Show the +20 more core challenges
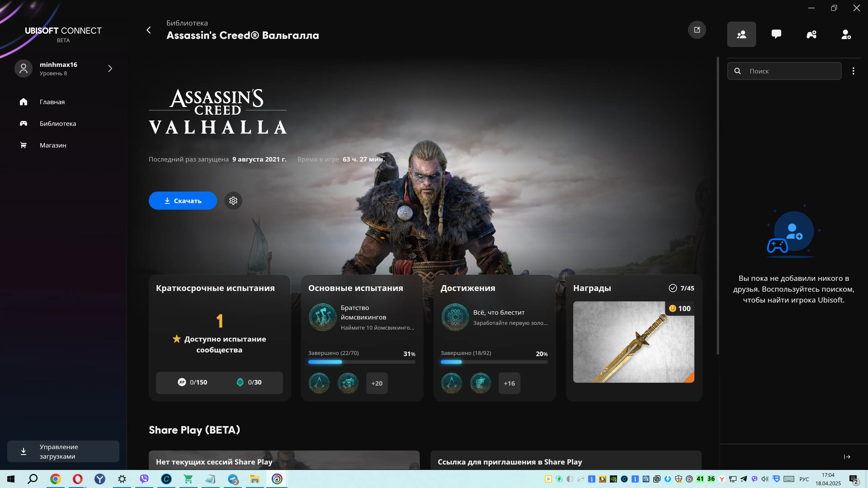The height and width of the screenshot is (488, 868). [377, 383]
